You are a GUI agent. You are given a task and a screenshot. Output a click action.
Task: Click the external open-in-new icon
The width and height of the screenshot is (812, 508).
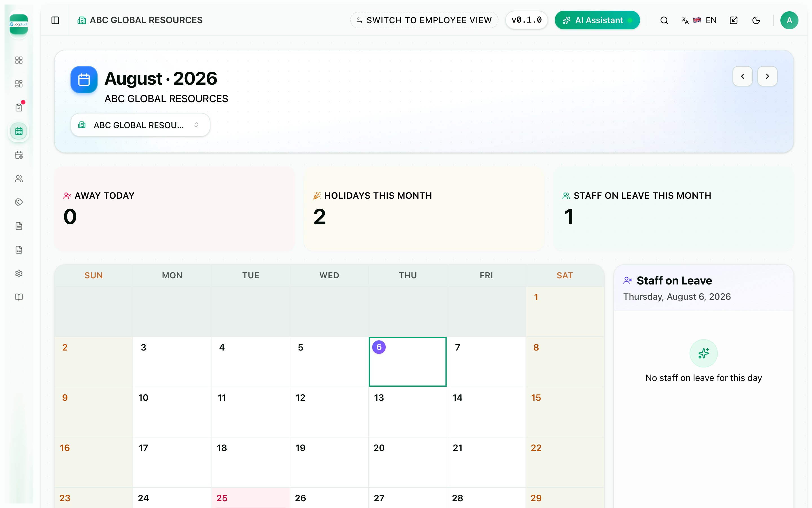click(x=734, y=21)
